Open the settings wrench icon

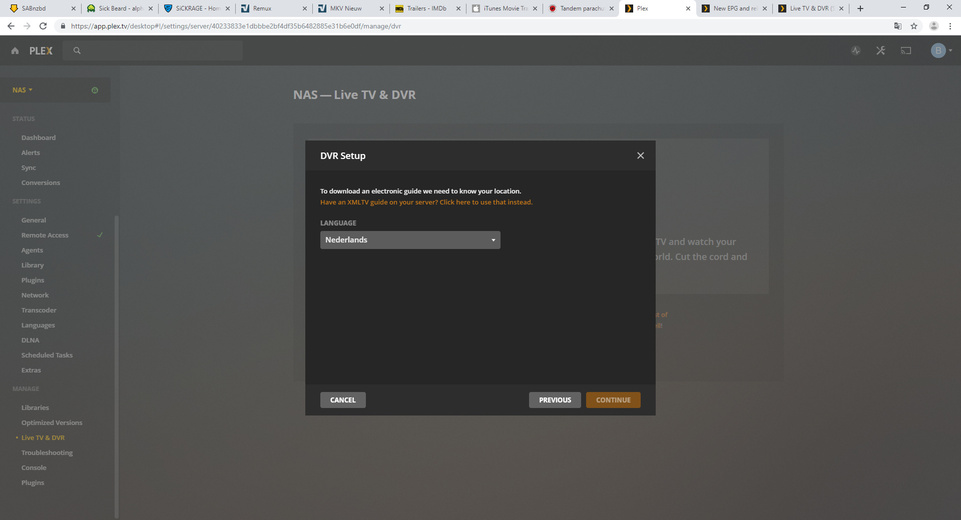pos(881,51)
